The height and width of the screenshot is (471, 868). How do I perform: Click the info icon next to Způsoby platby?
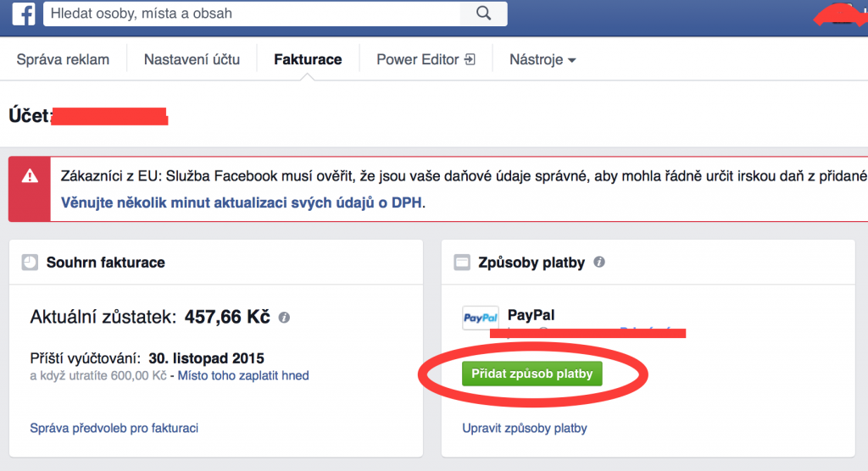click(599, 262)
